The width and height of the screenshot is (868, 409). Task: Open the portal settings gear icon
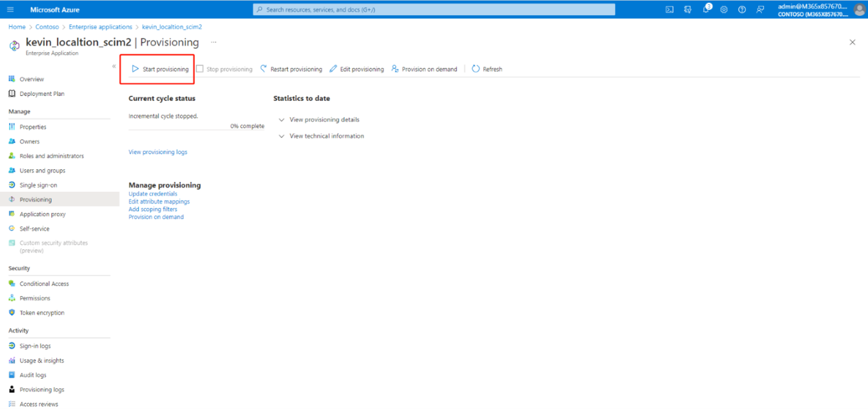(724, 10)
